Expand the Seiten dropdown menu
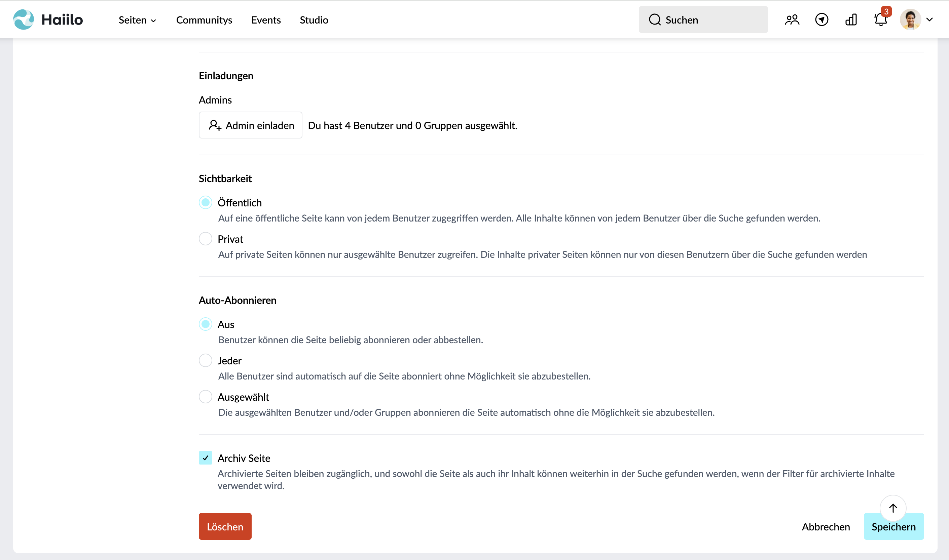The height and width of the screenshot is (560, 949). point(137,20)
